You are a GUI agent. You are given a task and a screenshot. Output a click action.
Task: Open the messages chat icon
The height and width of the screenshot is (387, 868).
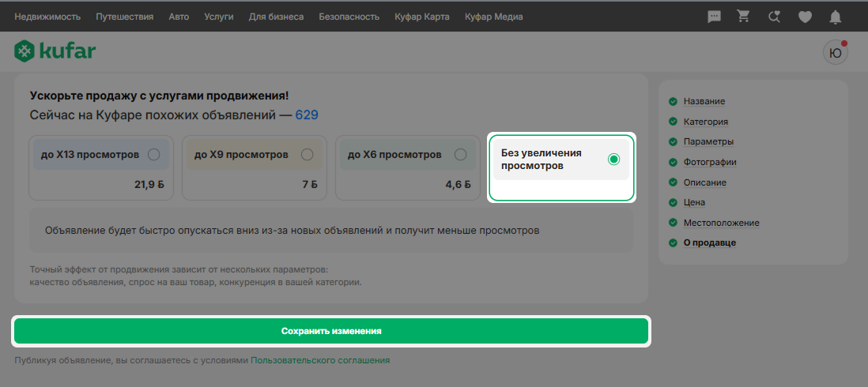pos(714,17)
